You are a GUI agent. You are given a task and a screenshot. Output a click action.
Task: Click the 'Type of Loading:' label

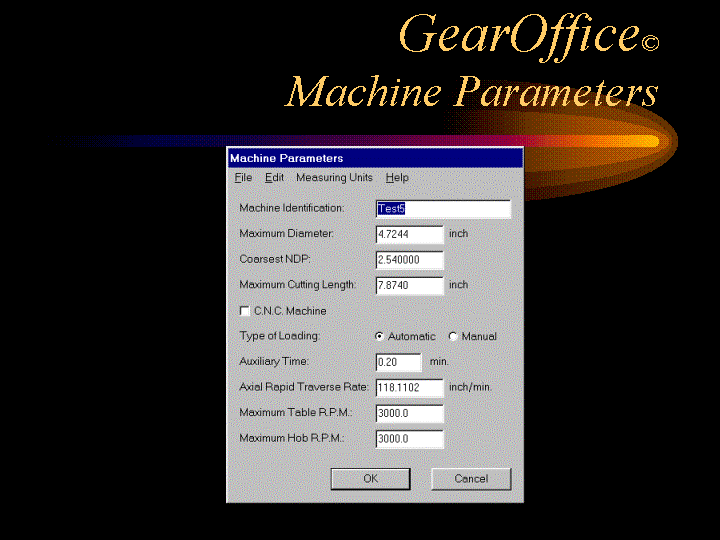pos(280,336)
